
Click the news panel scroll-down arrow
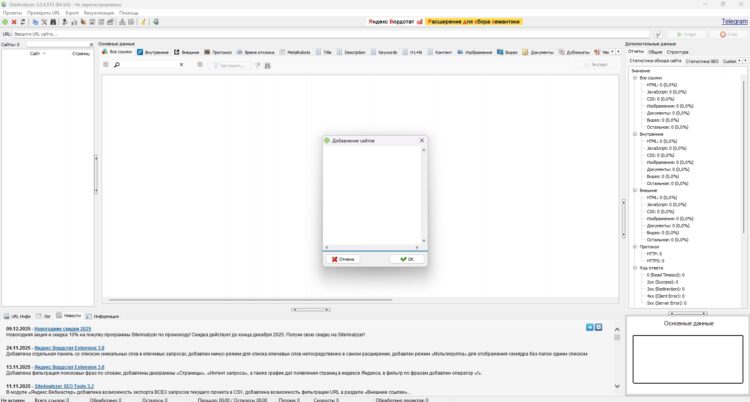tap(617, 386)
